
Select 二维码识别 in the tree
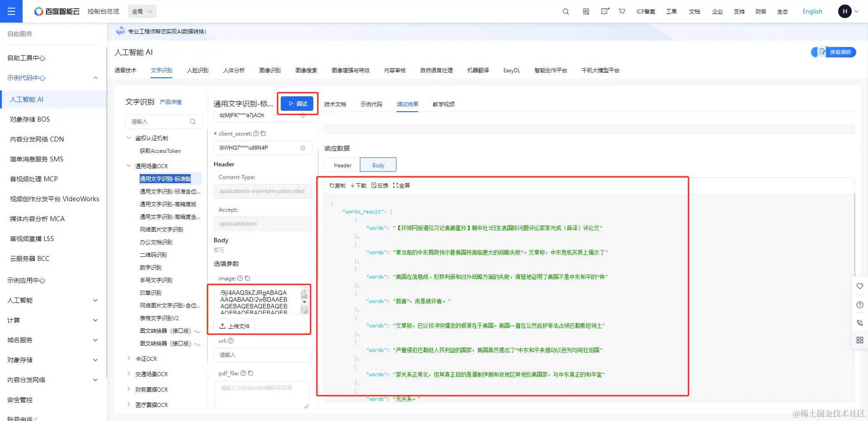point(153,255)
